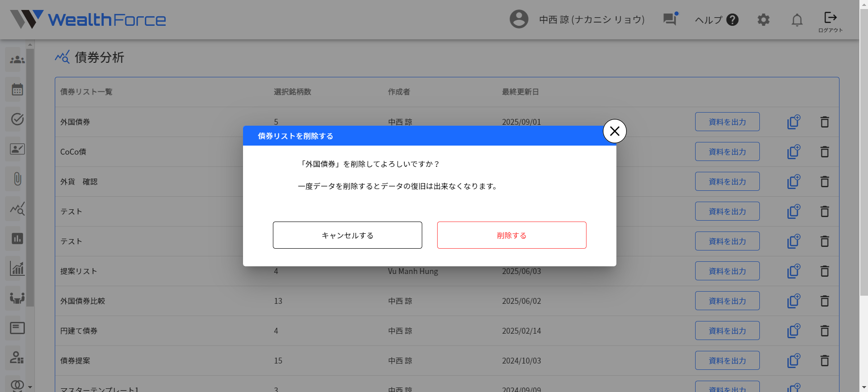Confirm with the 削除する button

click(512, 235)
